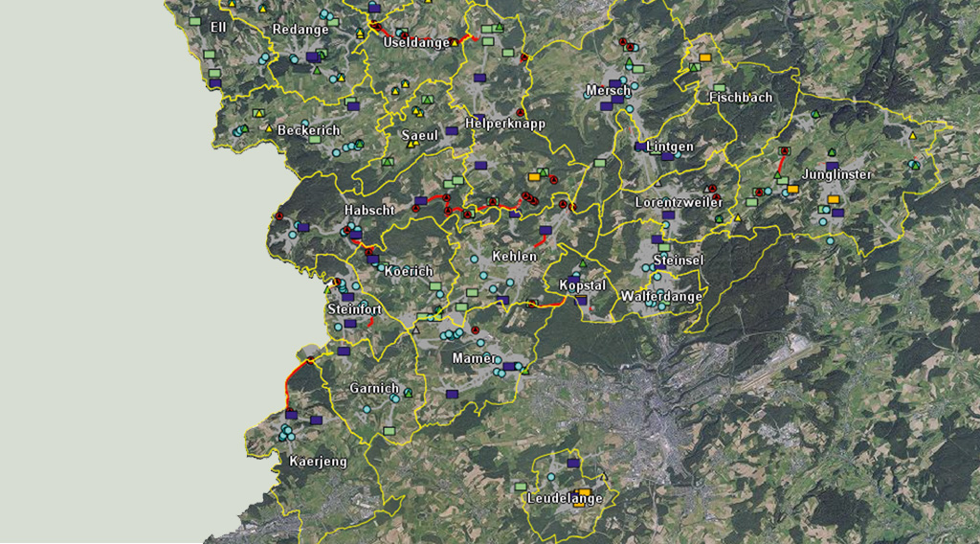The height and width of the screenshot is (544, 980).
Task: Select the yellow triangle at Junglinster's eastern edge
Action: 913,136
